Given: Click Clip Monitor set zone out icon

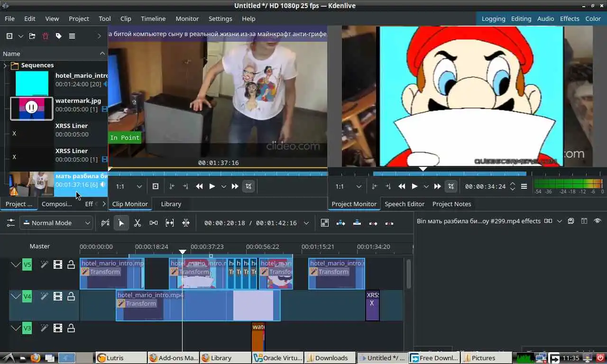Looking at the screenshot, I should (x=185, y=187).
